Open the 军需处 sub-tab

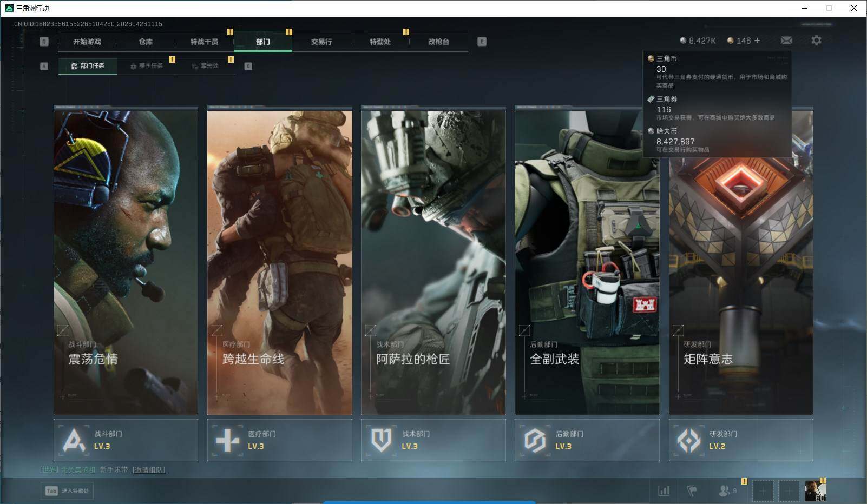click(x=206, y=66)
